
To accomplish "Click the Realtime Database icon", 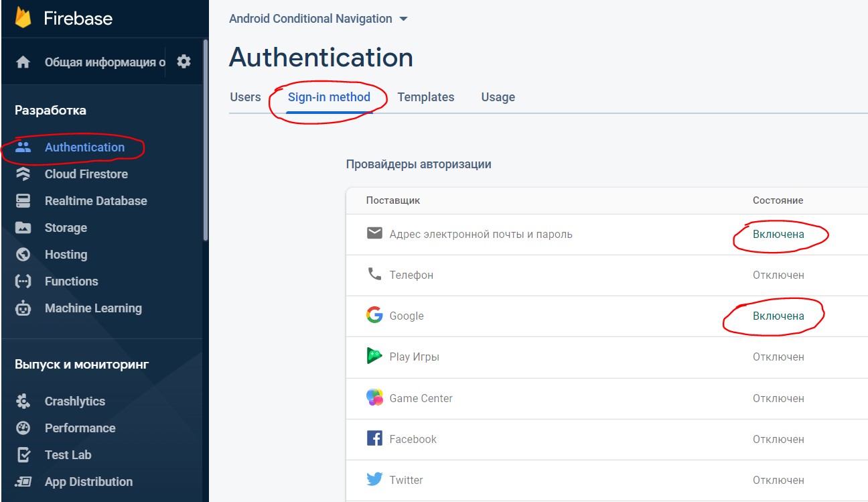I will (23, 200).
